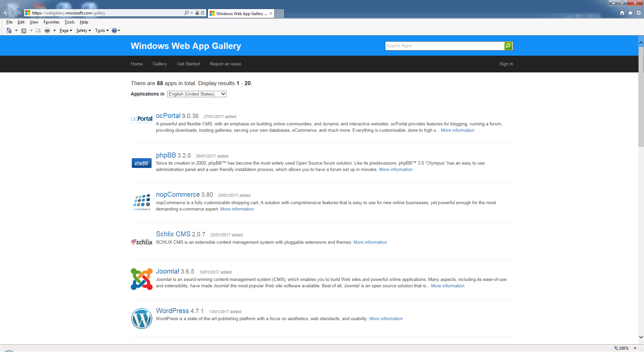
Task: Open the Help question mark dropdown
Action: click(116, 31)
